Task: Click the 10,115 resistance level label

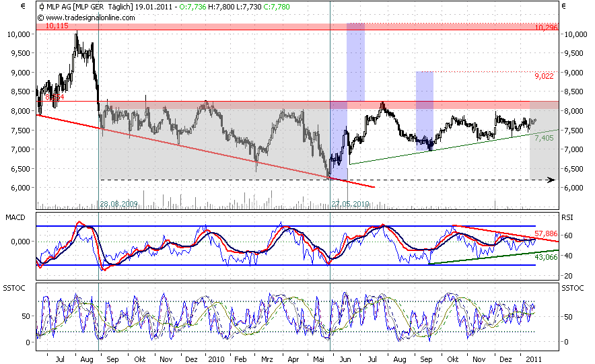Action: click(x=57, y=26)
